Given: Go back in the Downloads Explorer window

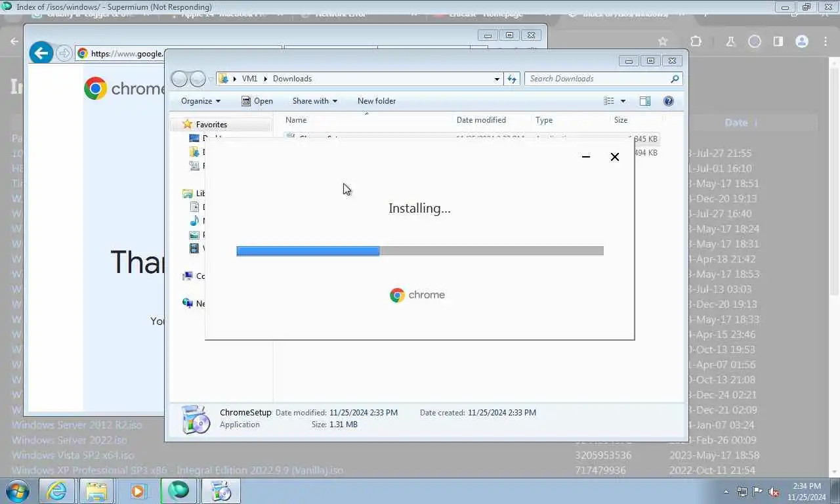Looking at the screenshot, I should point(179,79).
